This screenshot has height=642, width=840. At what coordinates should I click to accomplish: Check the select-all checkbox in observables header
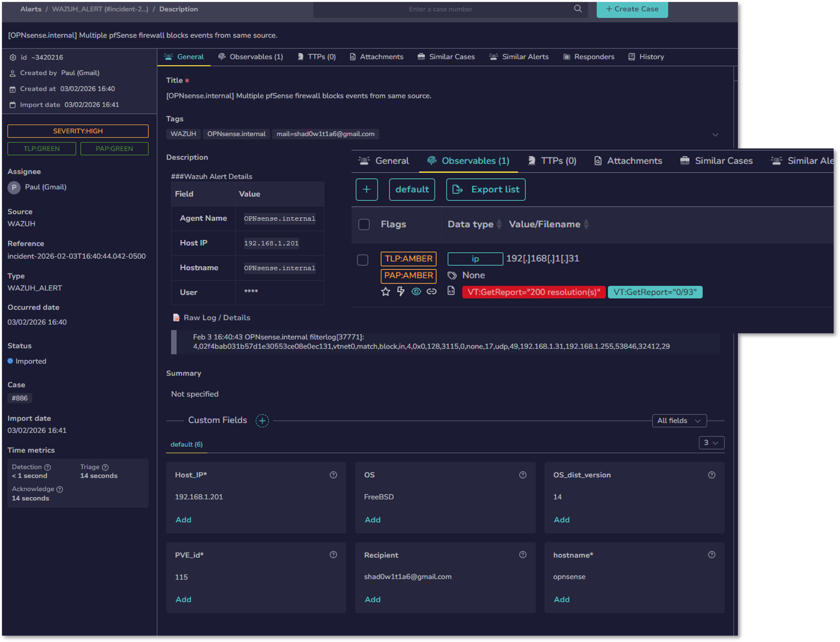tap(364, 225)
